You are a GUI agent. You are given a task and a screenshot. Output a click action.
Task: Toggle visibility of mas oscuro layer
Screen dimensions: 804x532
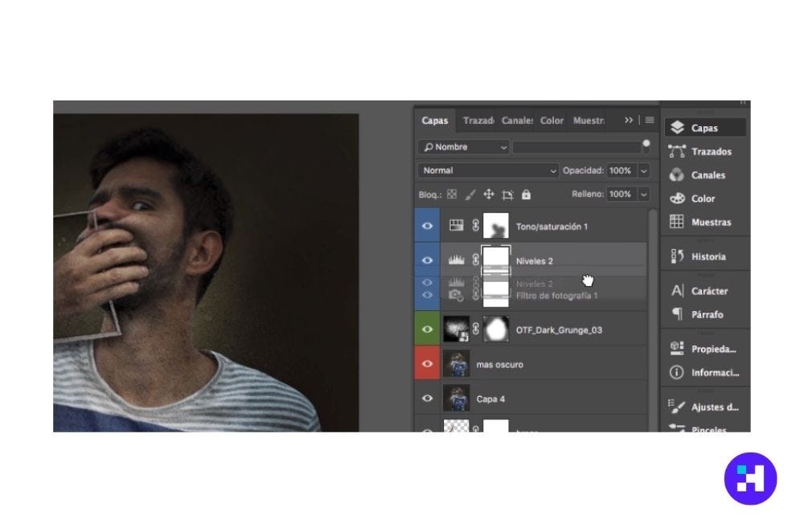(x=428, y=364)
